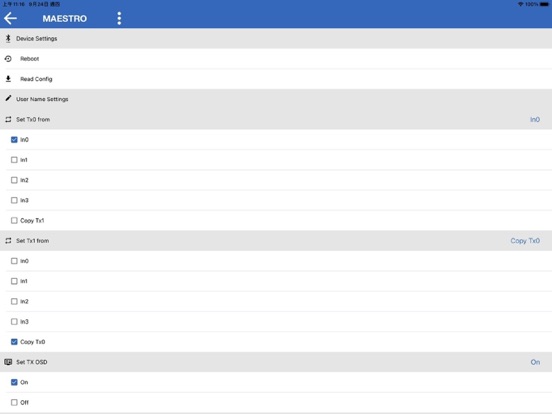Tap the swap icon beside Set Tx1 from
Image resolution: width=552 pixels, height=414 pixels.
click(x=8, y=241)
